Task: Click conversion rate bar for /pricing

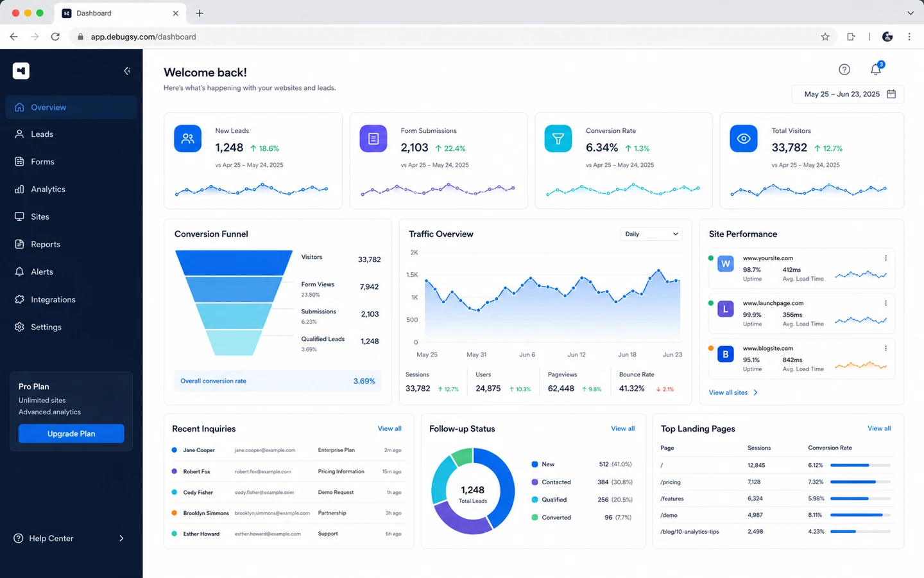Action: click(860, 482)
